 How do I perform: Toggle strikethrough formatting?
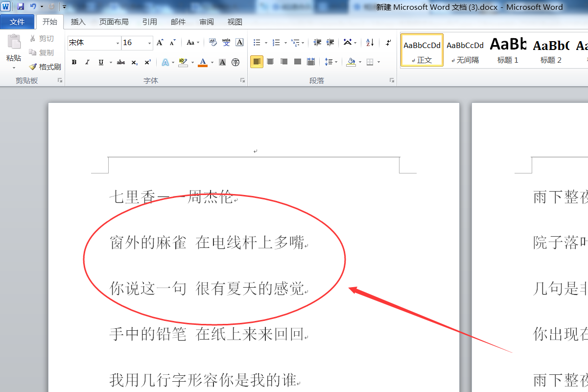121,62
